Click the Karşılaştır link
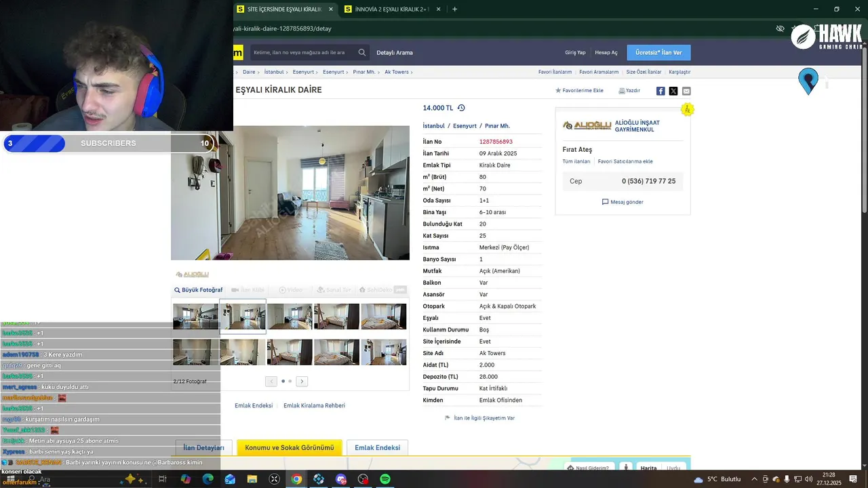Image resolution: width=868 pixels, height=488 pixels. [x=679, y=72]
